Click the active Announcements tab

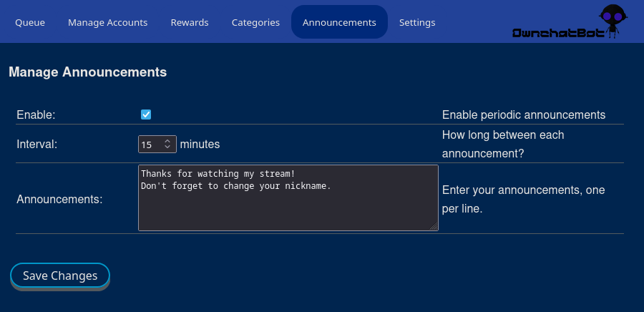(339, 22)
